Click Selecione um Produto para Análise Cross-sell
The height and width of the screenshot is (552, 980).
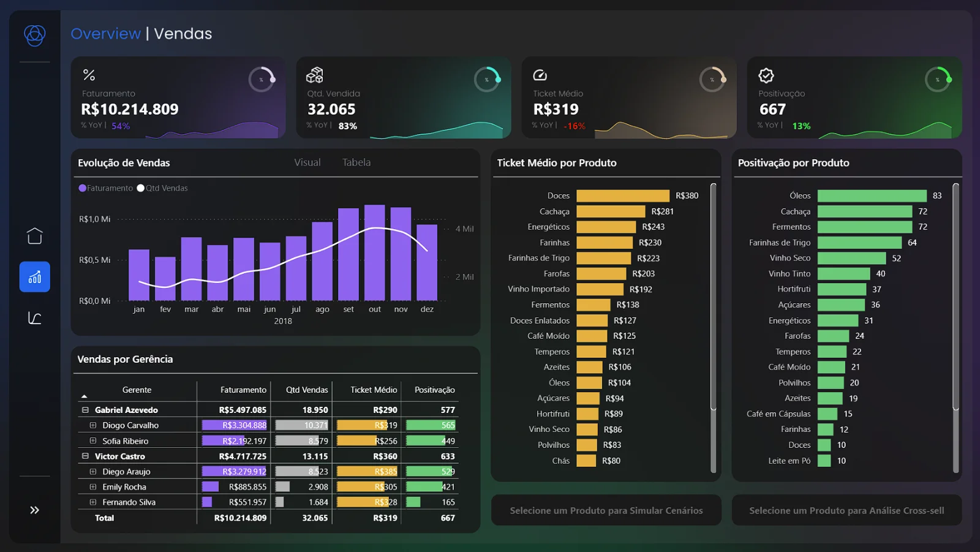tap(846, 510)
